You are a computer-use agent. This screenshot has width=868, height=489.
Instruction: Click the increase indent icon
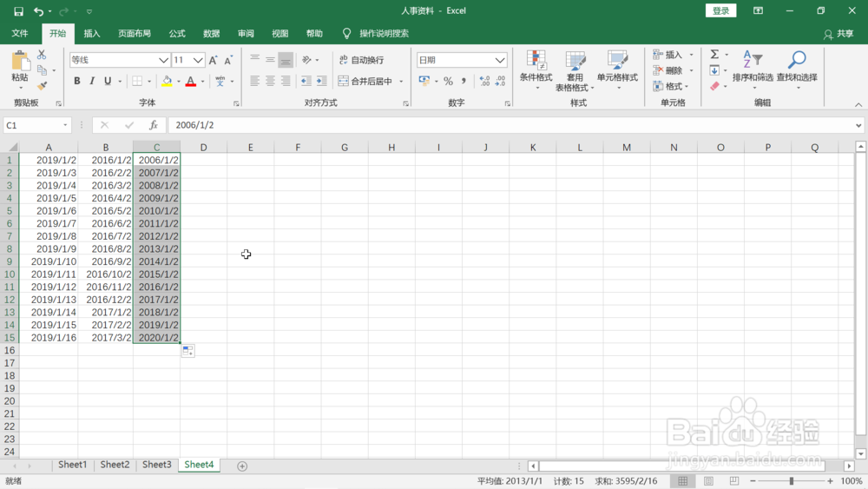[x=321, y=81]
